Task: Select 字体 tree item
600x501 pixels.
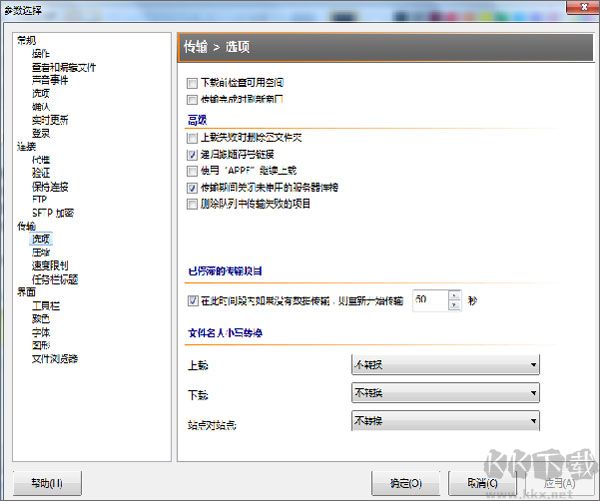Action: point(41,332)
